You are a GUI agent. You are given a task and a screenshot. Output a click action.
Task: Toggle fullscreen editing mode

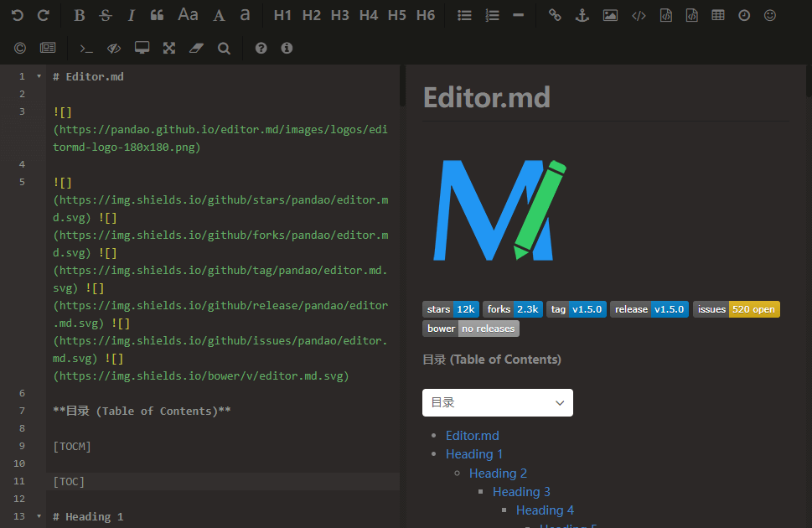tap(168, 48)
